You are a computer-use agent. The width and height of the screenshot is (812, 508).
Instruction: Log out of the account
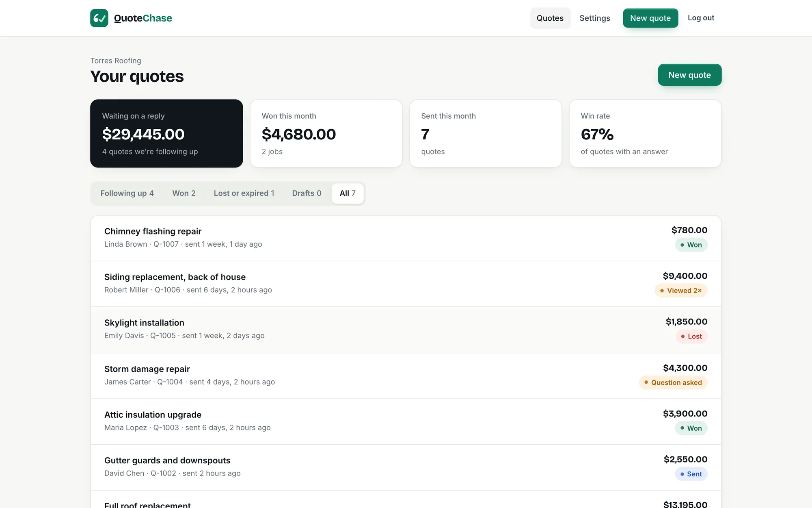(x=701, y=18)
